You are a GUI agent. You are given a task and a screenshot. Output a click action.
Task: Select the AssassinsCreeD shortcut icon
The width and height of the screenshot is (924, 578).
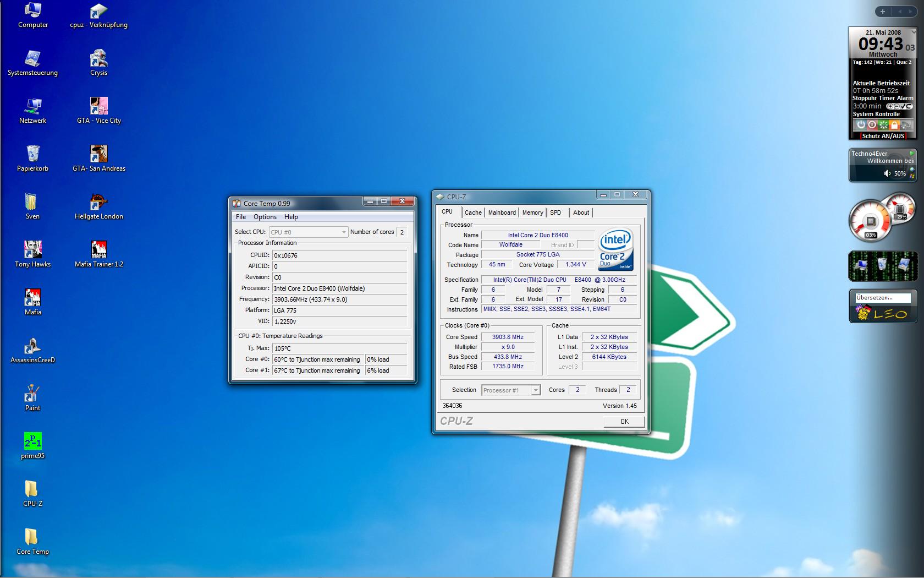pos(32,350)
